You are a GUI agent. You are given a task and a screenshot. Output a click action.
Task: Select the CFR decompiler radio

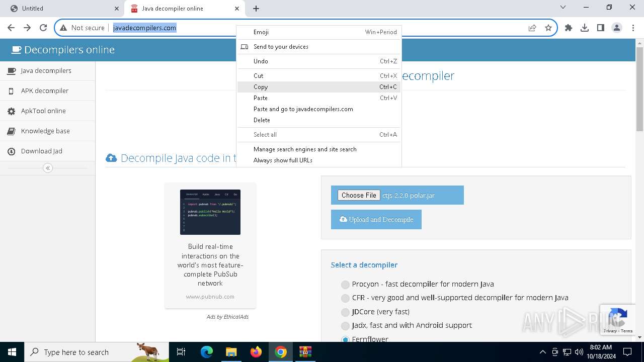345,298
